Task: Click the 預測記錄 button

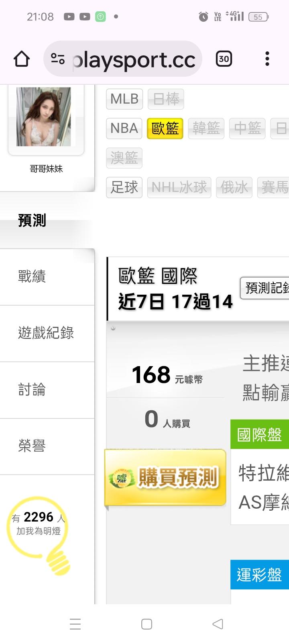Action: (x=265, y=287)
